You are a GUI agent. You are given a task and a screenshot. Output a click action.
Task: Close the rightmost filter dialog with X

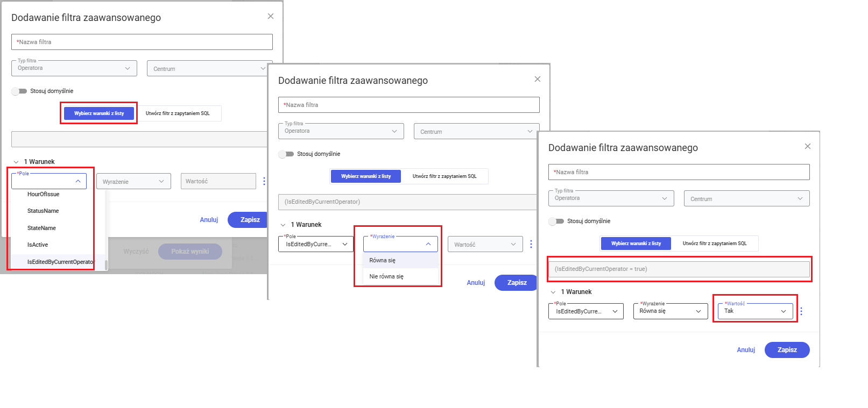pyautogui.click(x=807, y=146)
